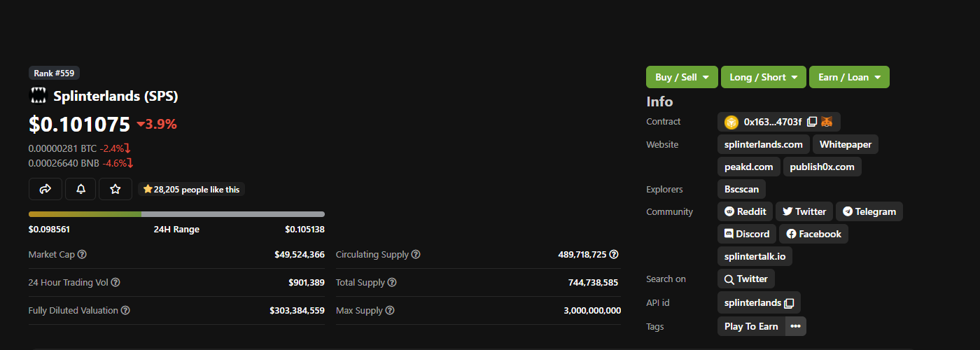Click the $0.101075 price

coord(79,124)
